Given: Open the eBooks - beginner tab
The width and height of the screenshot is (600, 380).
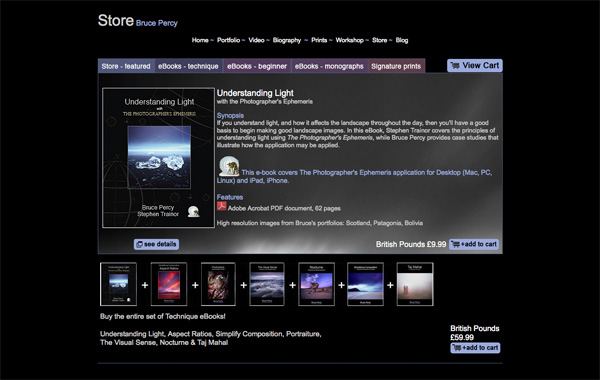Looking at the screenshot, I should tap(257, 66).
